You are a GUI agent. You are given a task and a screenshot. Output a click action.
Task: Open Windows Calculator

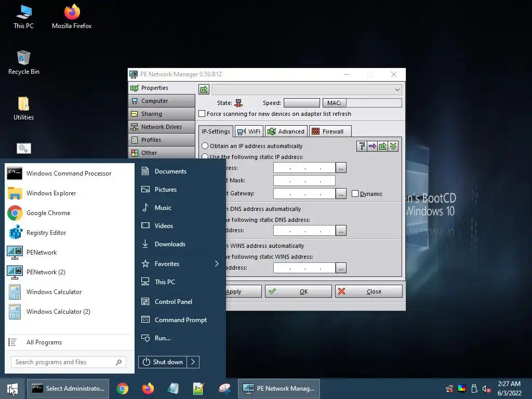click(69, 292)
